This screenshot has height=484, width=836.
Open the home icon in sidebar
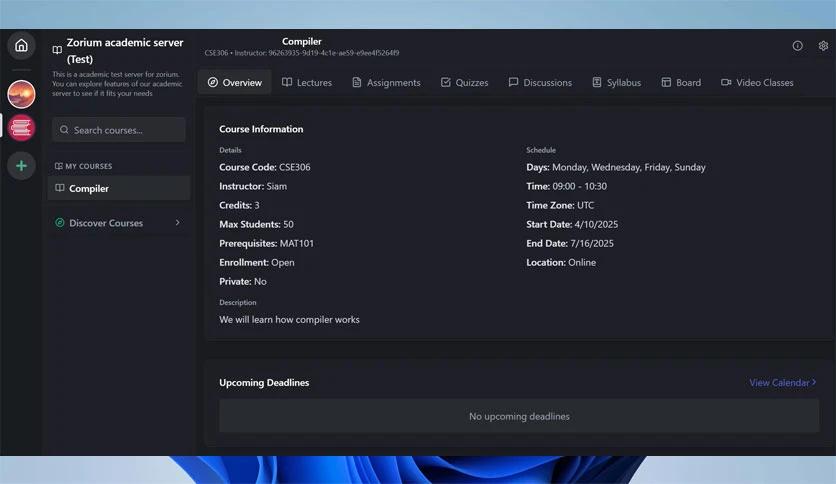click(21, 45)
